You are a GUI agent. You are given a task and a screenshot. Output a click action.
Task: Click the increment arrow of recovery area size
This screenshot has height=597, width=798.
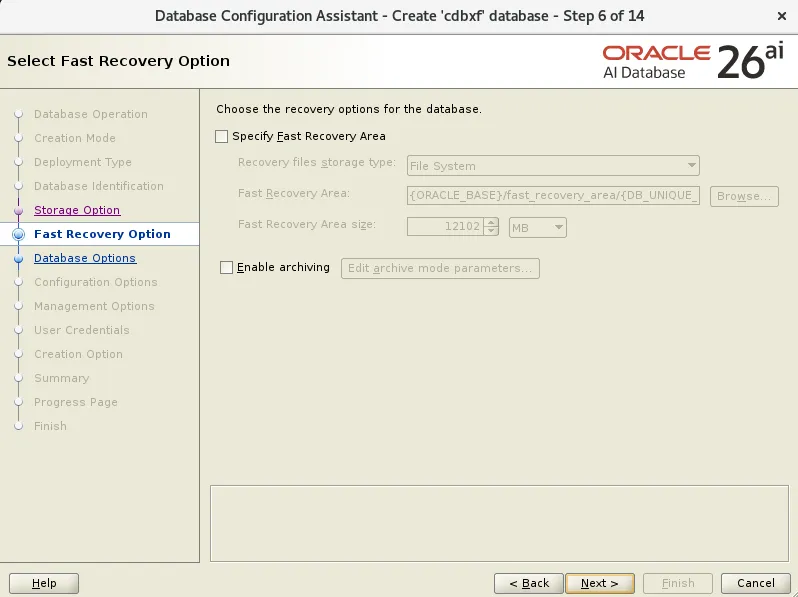click(491, 222)
